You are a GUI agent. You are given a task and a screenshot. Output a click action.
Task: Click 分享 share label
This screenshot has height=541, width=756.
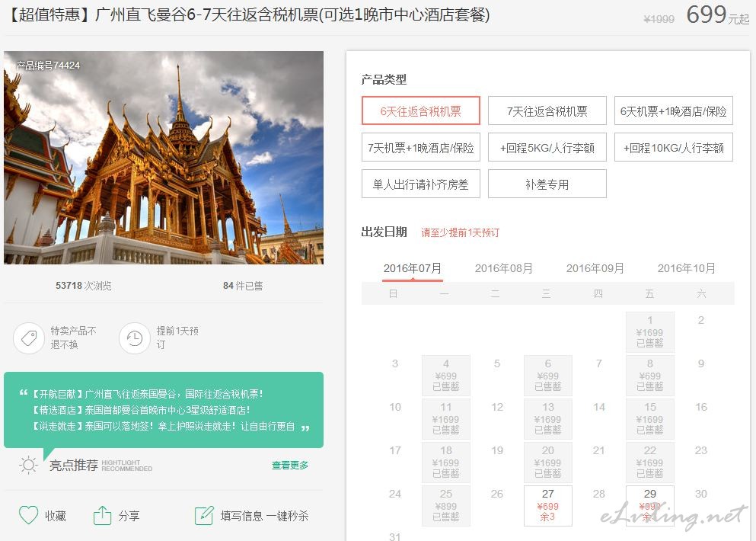[129, 516]
